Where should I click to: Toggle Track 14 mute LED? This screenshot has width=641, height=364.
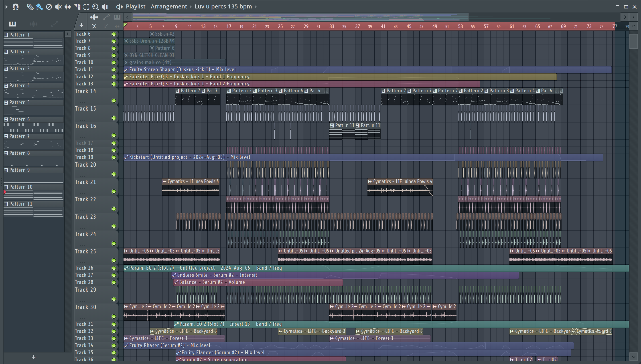114,101
